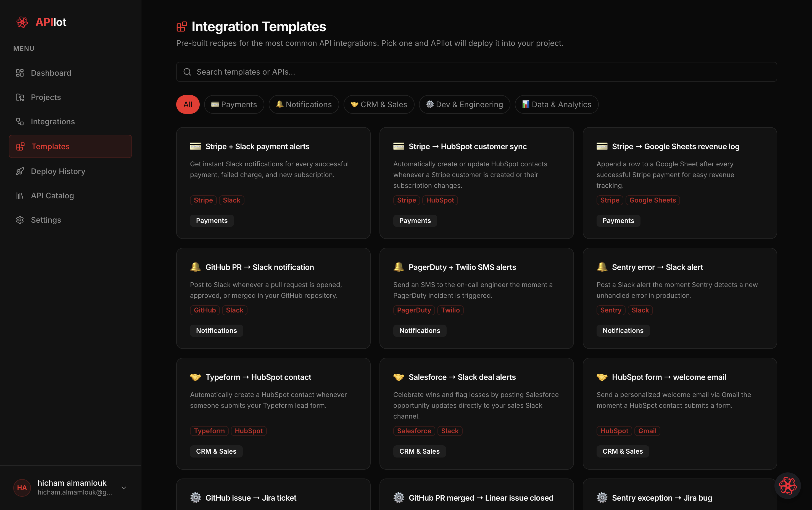Click the Deploy History rocket icon
This screenshot has width=812, height=510.
[x=20, y=171]
